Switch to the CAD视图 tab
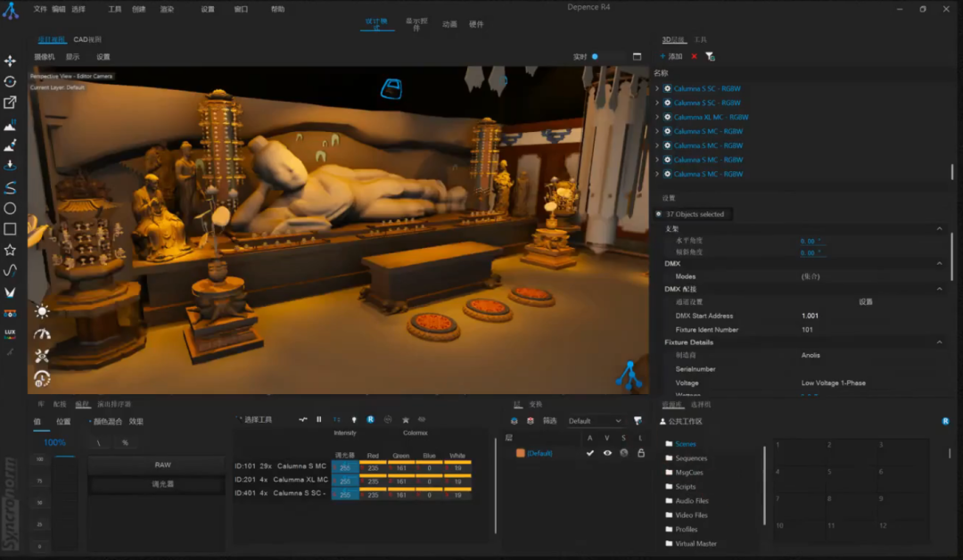This screenshot has width=963, height=560. 87,40
